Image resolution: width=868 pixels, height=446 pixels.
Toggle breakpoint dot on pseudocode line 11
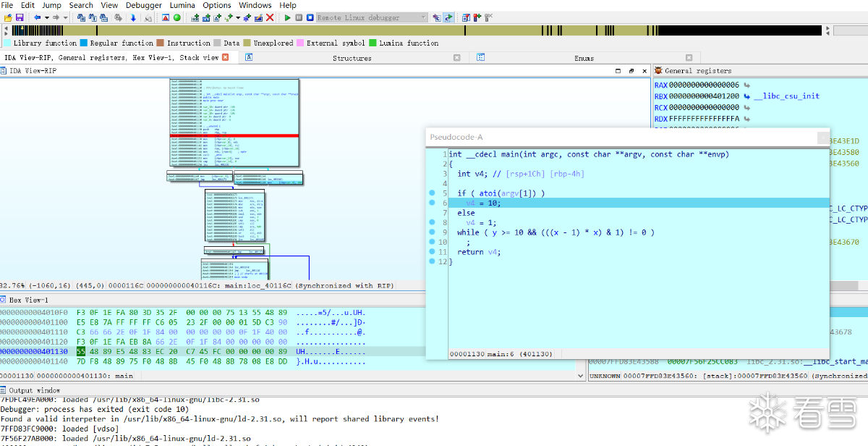[432, 252]
